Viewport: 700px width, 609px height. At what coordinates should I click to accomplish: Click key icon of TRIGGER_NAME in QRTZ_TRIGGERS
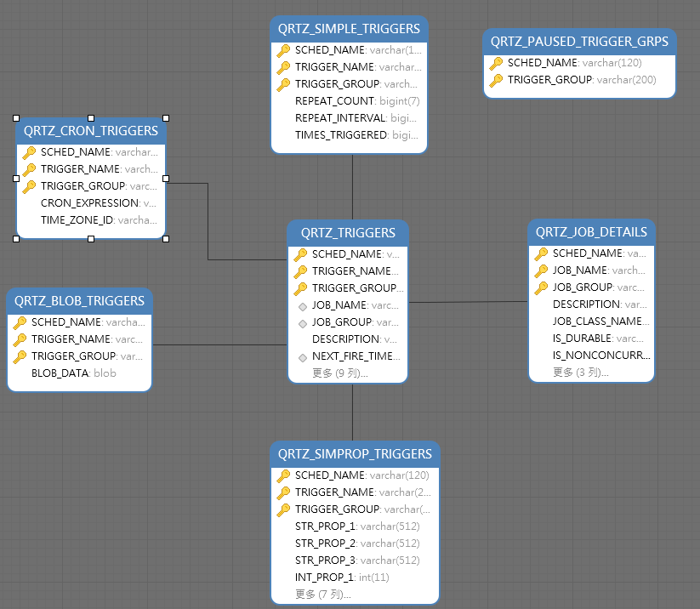300,271
